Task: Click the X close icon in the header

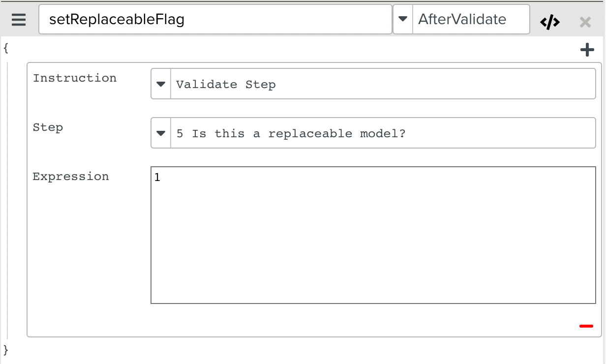Action: tap(585, 22)
